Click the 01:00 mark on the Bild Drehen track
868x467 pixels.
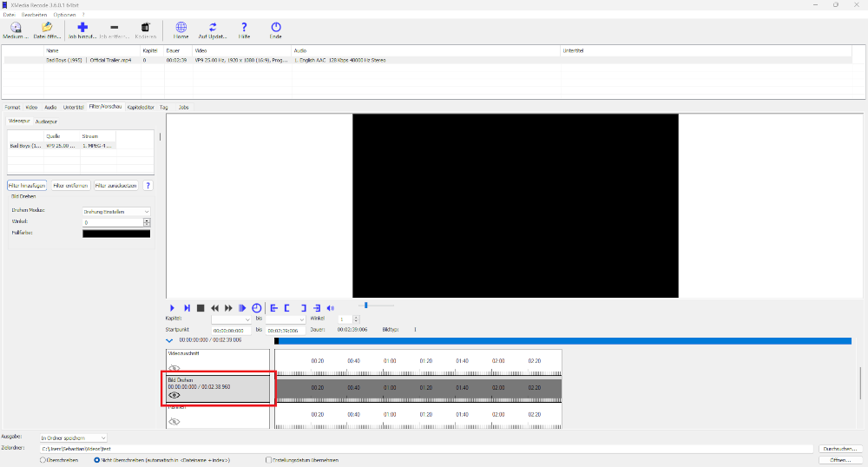[390, 388]
